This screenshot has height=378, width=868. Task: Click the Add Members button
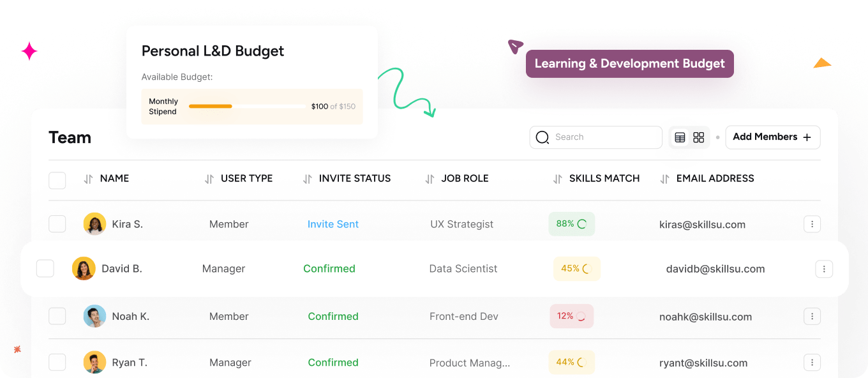(772, 137)
